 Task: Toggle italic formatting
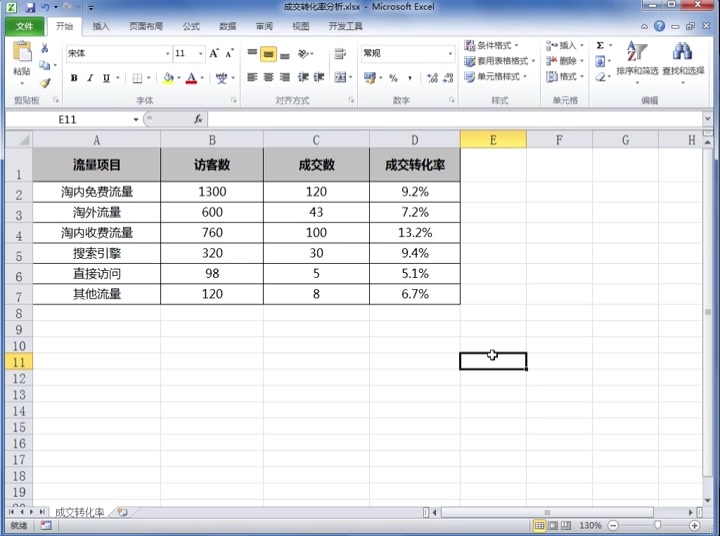(90, 78)
